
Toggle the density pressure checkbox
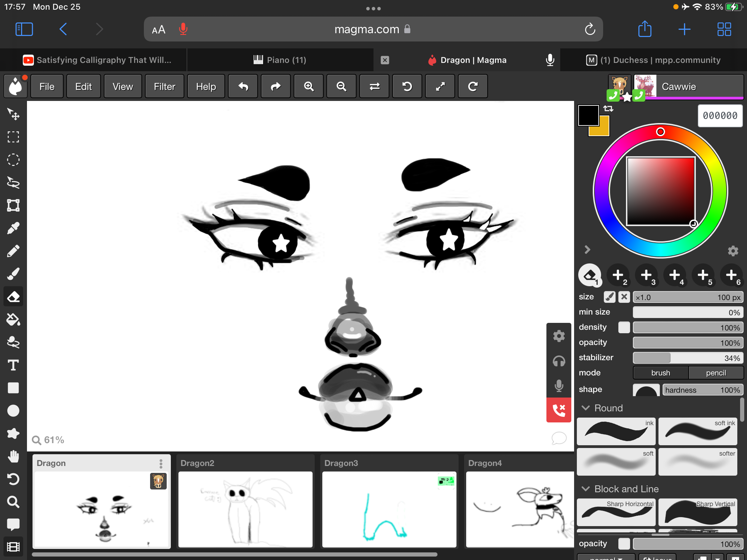click(x=624, y=327)
